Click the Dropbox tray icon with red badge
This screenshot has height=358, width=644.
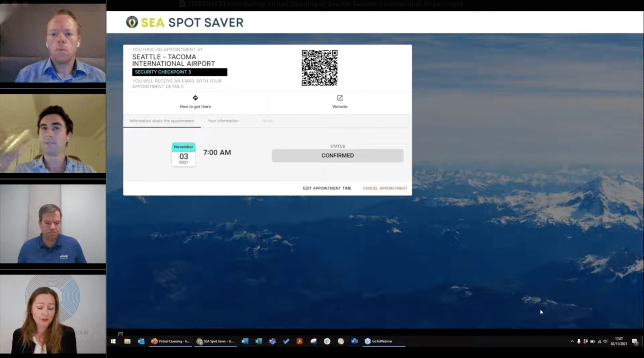pyautogui.click(x=585, y=341)
